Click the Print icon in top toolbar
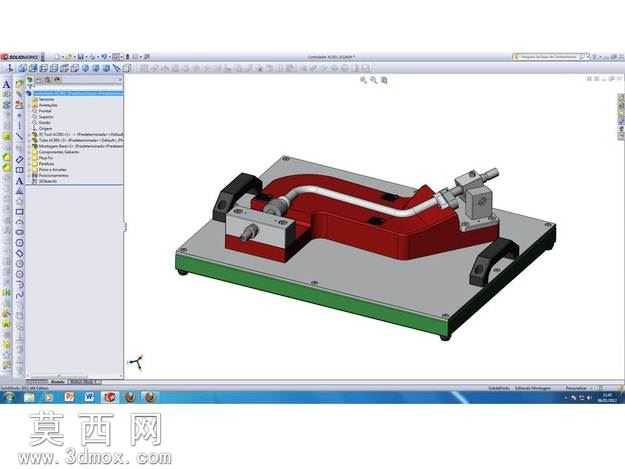Image resolution: width=625 pixels, height=469 pixels. (x=92, y=57)
